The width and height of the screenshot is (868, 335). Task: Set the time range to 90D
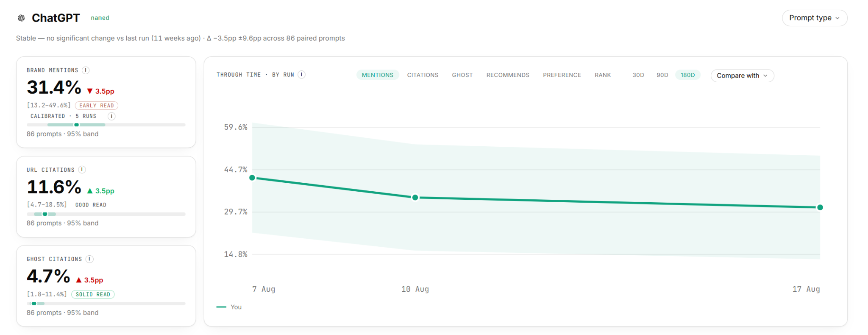pos(662,75)
